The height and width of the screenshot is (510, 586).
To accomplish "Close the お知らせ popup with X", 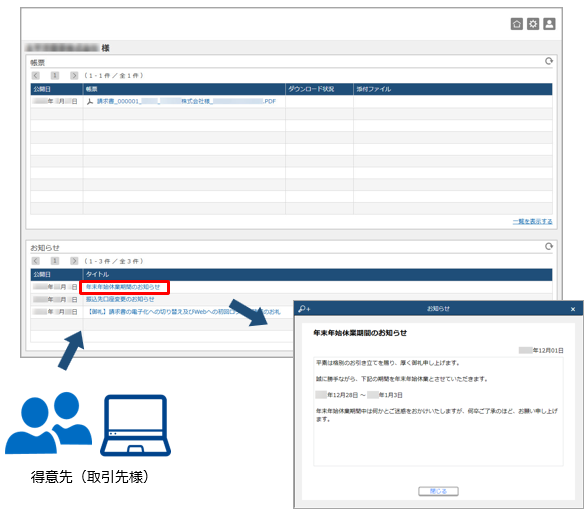I will [573, 309].
